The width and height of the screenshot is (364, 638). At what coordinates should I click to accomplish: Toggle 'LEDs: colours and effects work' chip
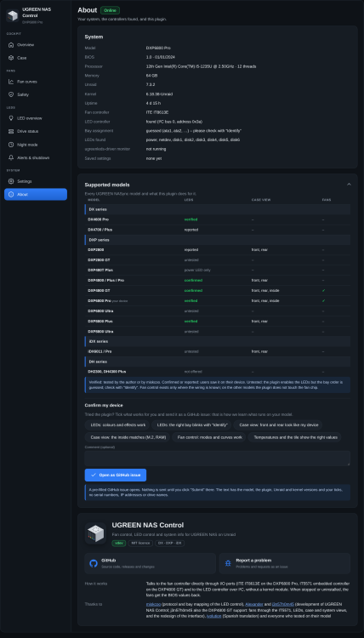tap(117, 424)
